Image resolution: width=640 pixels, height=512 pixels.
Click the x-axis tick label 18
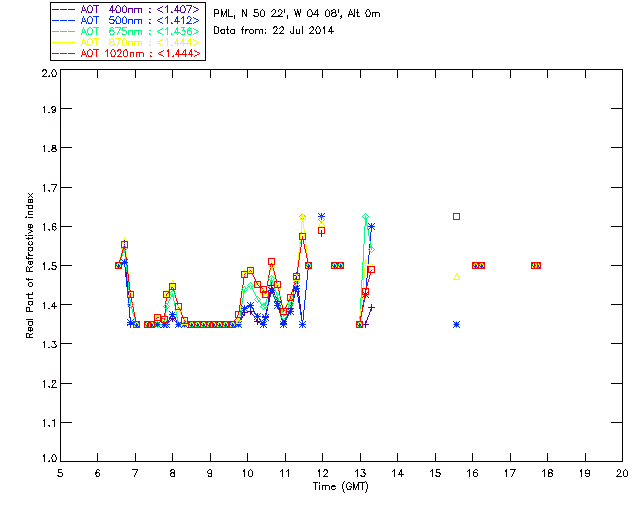tap(547, 473)
